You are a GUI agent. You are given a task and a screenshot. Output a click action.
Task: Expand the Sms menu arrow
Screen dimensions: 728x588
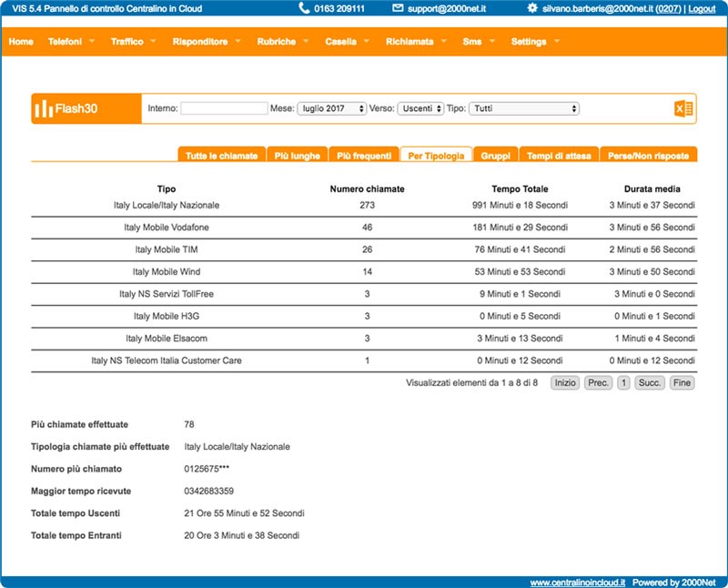tap(492, 41)
